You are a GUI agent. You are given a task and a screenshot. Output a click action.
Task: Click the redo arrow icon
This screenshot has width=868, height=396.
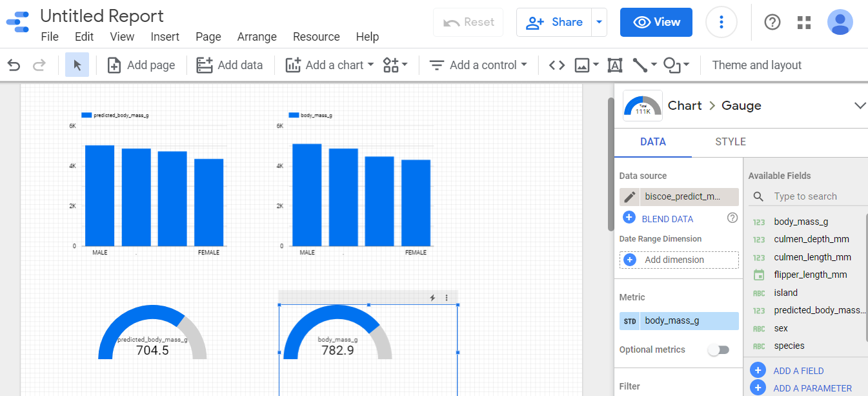(39, 65)
